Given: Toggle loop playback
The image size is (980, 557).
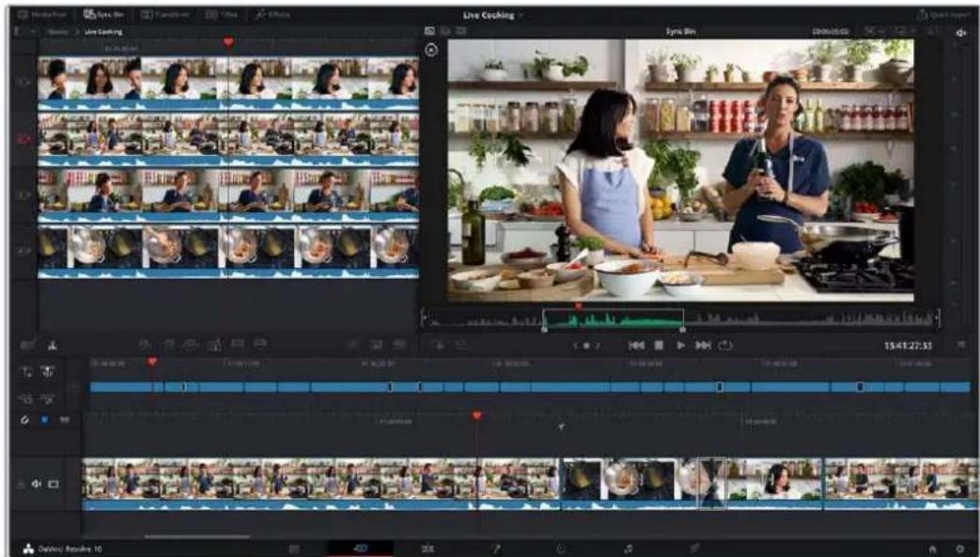Looking at the screenshot, I should pyautogui.click(x=725, y=345).
